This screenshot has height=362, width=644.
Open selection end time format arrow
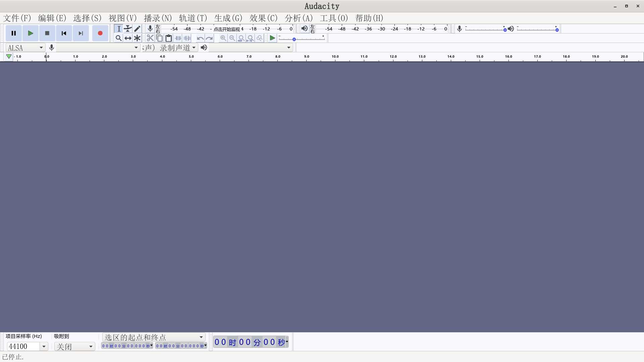click(205, 345)
